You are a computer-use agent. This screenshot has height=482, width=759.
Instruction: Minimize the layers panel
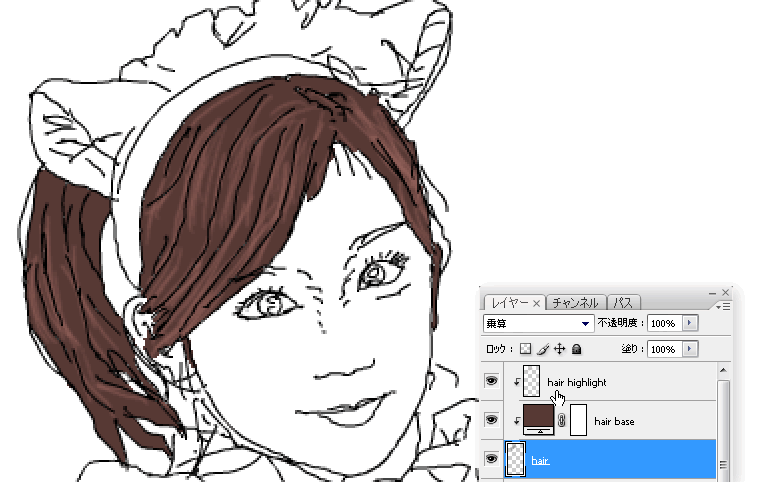tap(712, 293)
